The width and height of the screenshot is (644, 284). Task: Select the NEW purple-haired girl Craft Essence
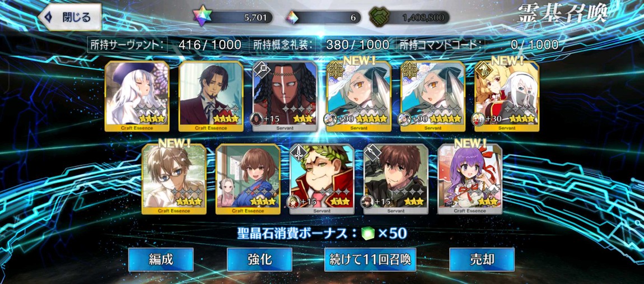coord(469,179)
